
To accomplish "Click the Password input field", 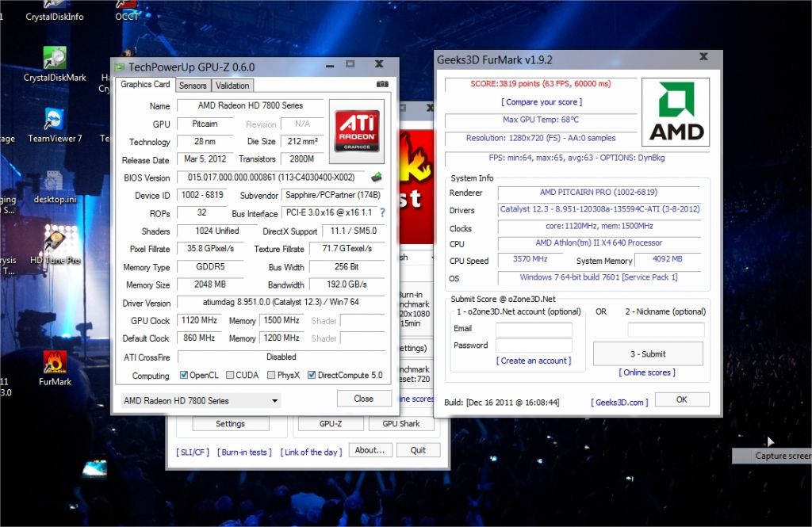I will [x=534, y=346].
